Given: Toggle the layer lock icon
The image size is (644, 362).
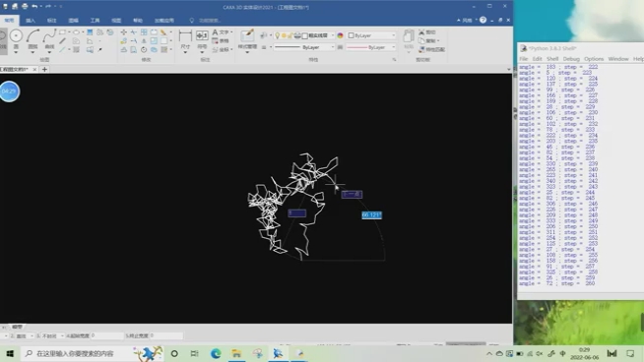Looking at the screenshot, I should 290,35.
